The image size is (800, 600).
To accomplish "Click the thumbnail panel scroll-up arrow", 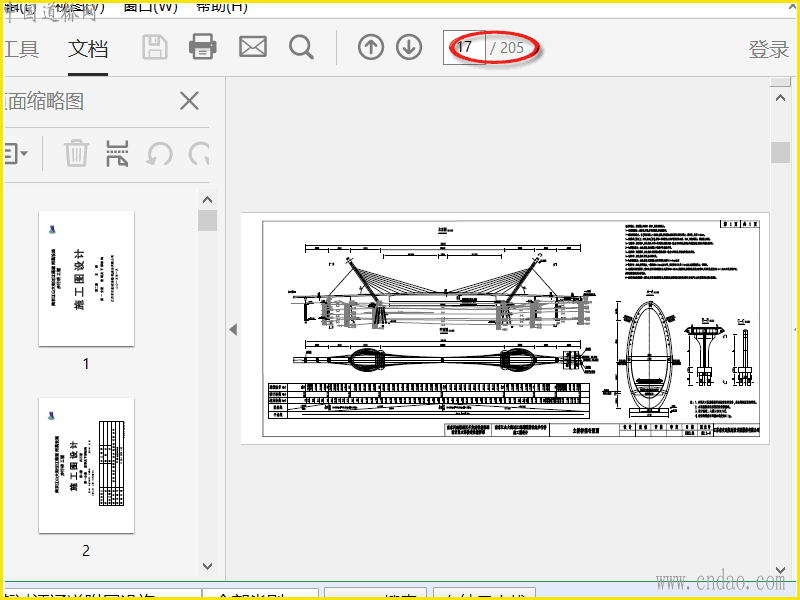I will 207,199.
